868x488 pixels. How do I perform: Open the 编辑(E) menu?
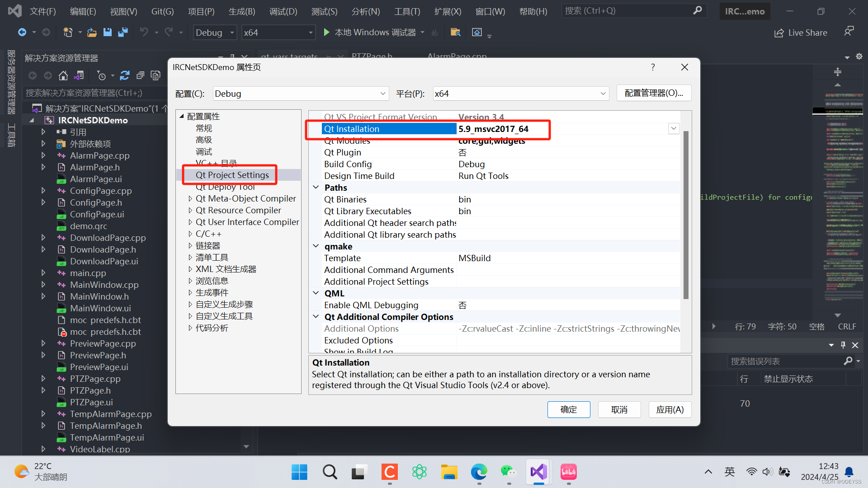(83, 11)
